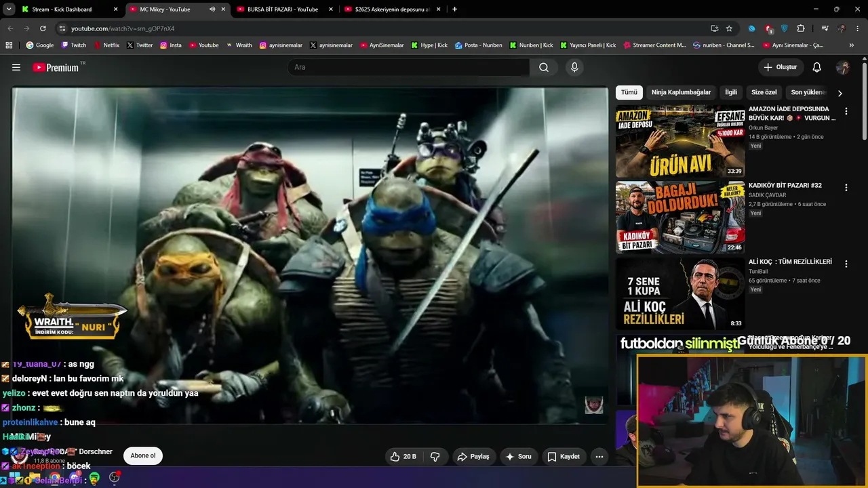
Task: Open the Google Apps grid in bookmarks bar
Action: (x=9, y=45)
